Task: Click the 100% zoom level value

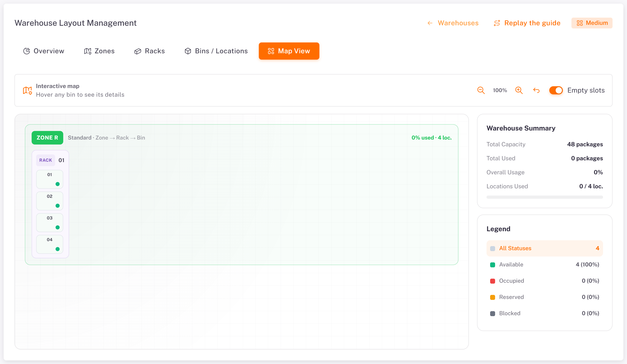Action: (500, 90)
